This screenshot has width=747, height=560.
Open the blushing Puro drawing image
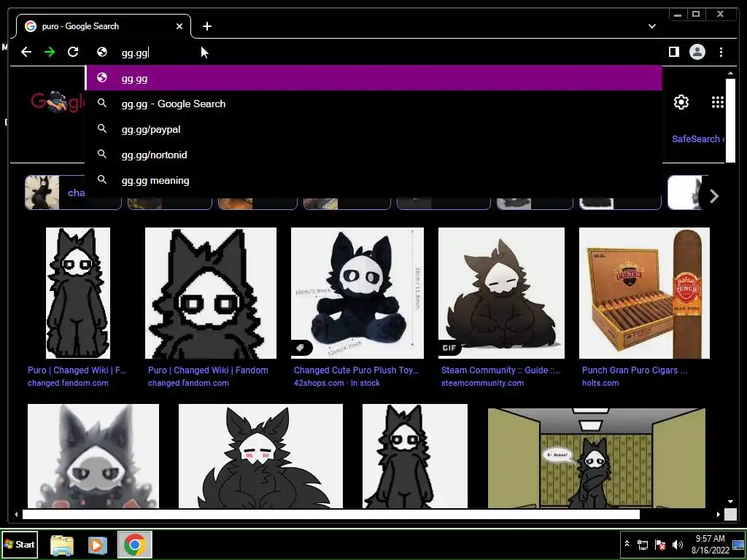260,456
